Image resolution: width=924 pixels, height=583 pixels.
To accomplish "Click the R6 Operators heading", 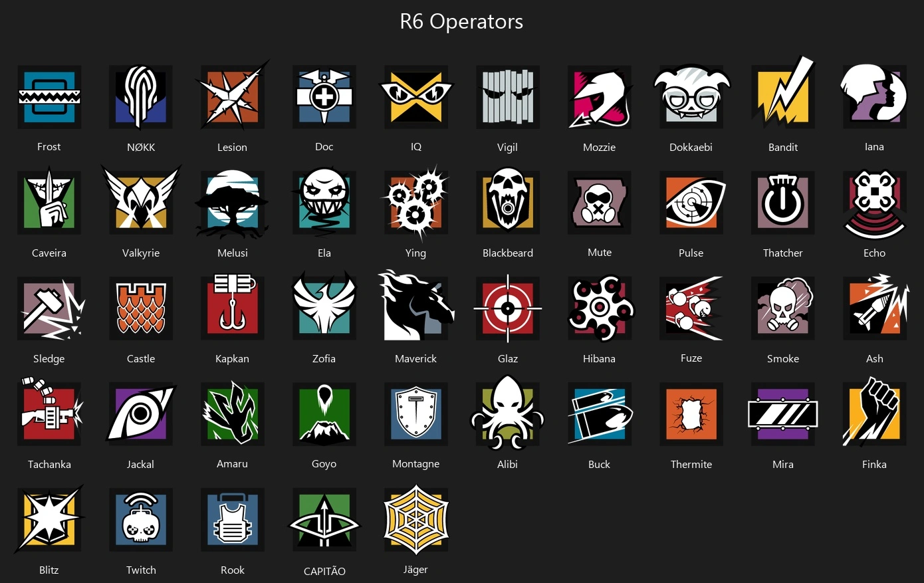I will coord(461,21).
